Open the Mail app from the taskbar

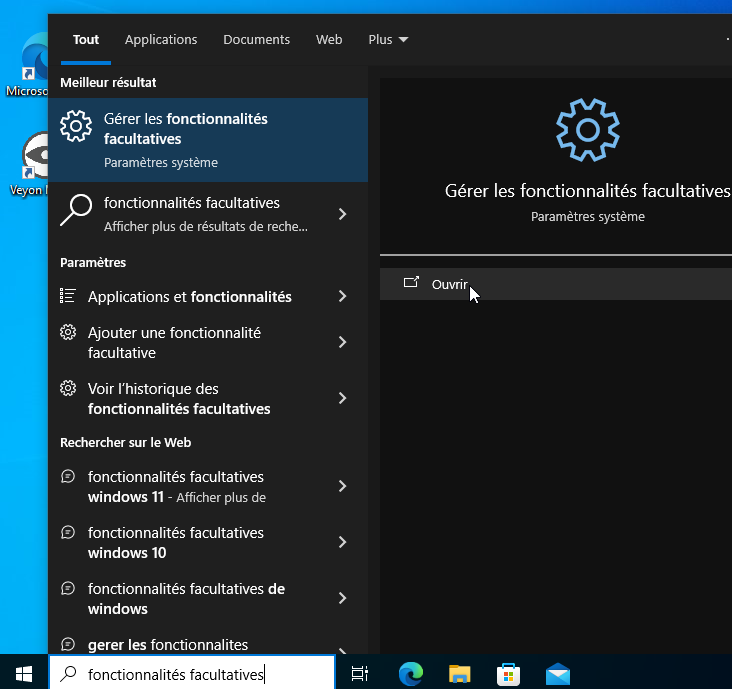558,674
